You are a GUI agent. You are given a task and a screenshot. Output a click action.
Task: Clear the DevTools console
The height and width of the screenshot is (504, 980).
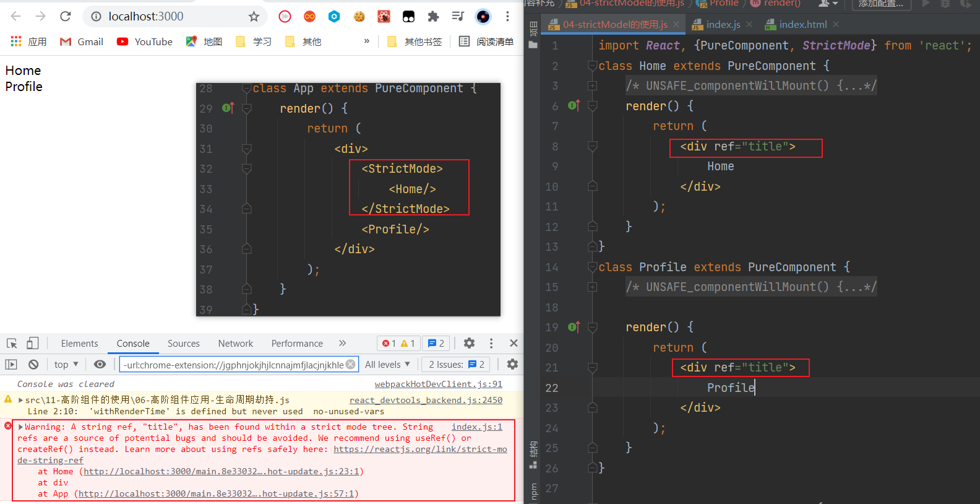click(x=33, y=365)
